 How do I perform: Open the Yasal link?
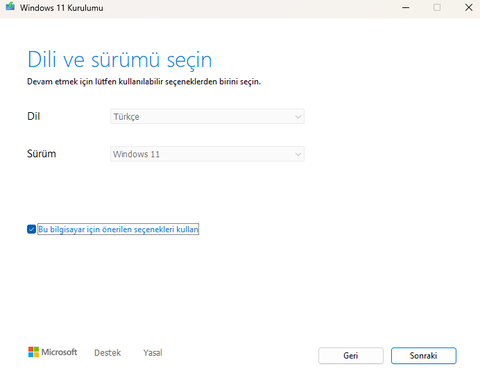pos(153,353)
